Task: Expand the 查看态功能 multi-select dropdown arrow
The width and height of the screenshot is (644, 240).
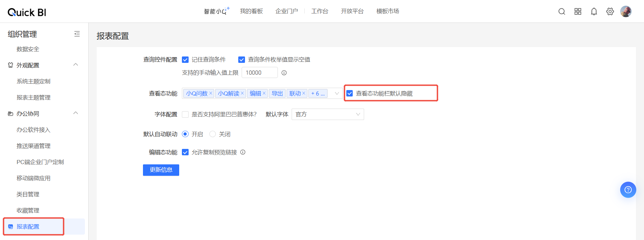Action: tap(337, 93)
